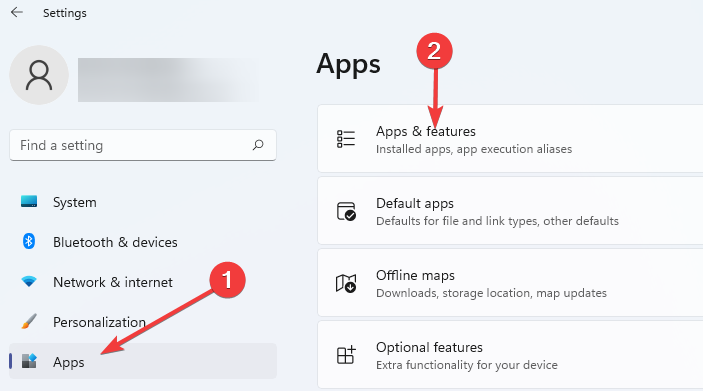Click the Network Wi-Fi icon
703x391 pixels.
(x=29, y=282)
